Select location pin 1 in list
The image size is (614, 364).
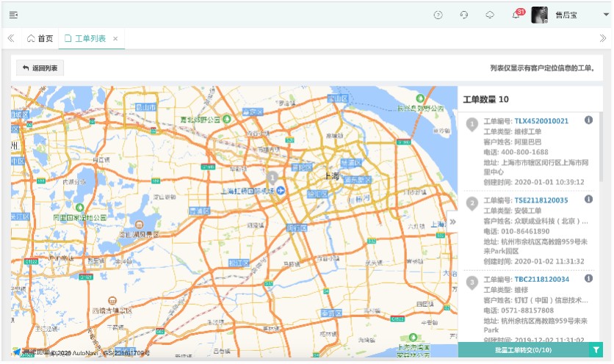tap(472, 125)
